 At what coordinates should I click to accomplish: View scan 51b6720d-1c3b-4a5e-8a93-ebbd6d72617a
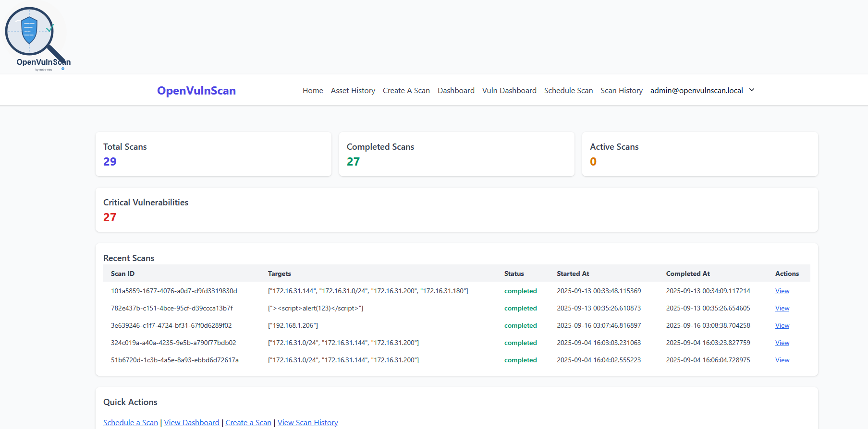click(782, 360)
